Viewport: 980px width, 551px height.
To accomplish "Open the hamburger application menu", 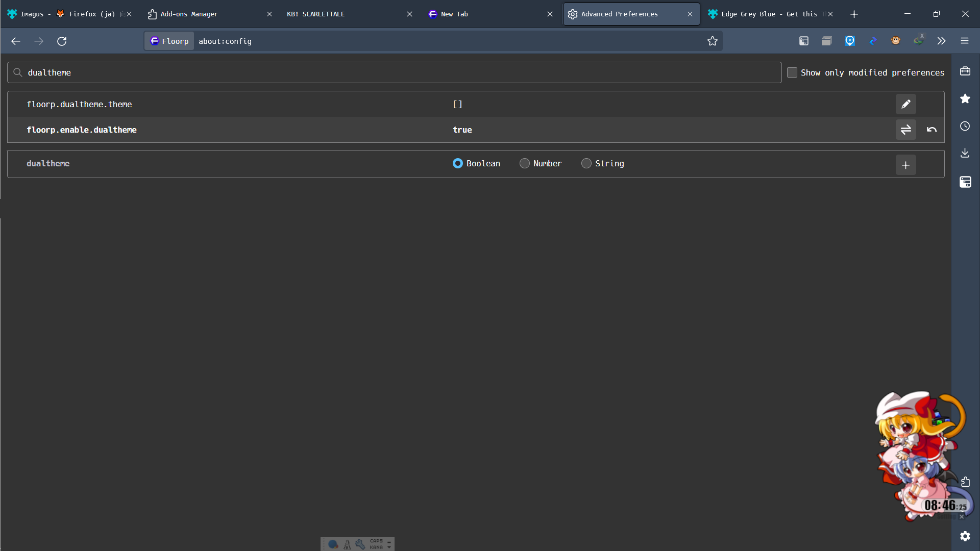I will pyautogui.click(x=965, y=41).
